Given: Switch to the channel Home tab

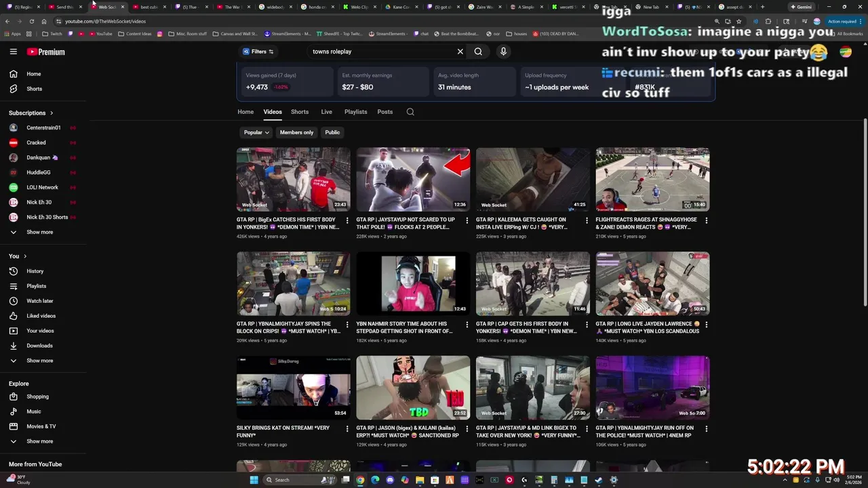Looking at the screenshot, I should tap(245, 112).
